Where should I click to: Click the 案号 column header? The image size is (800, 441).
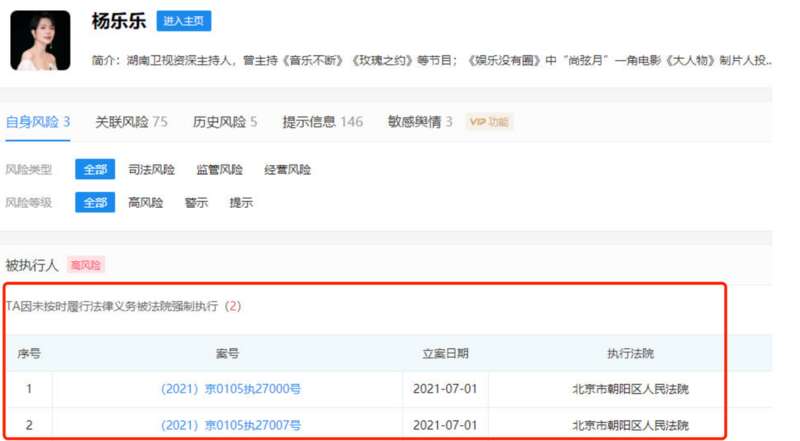tap(227, 354)
